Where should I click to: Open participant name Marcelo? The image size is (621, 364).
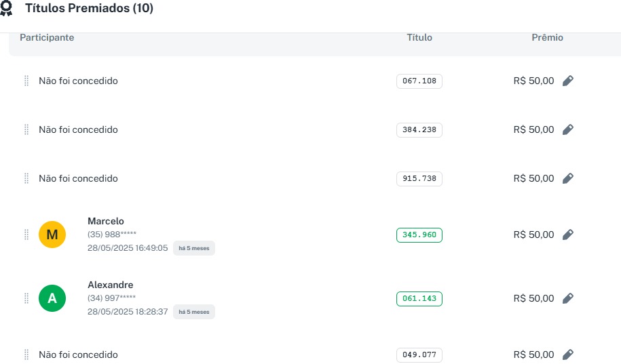106,221
